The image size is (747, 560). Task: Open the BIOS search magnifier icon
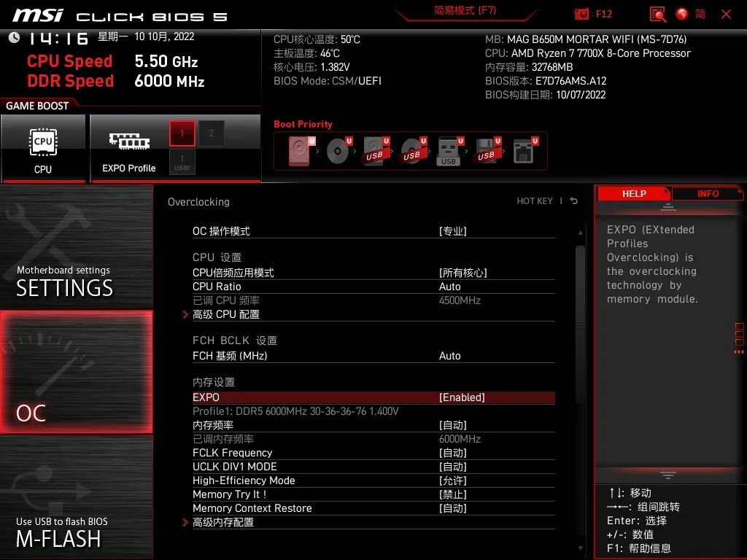click(658, 14)
